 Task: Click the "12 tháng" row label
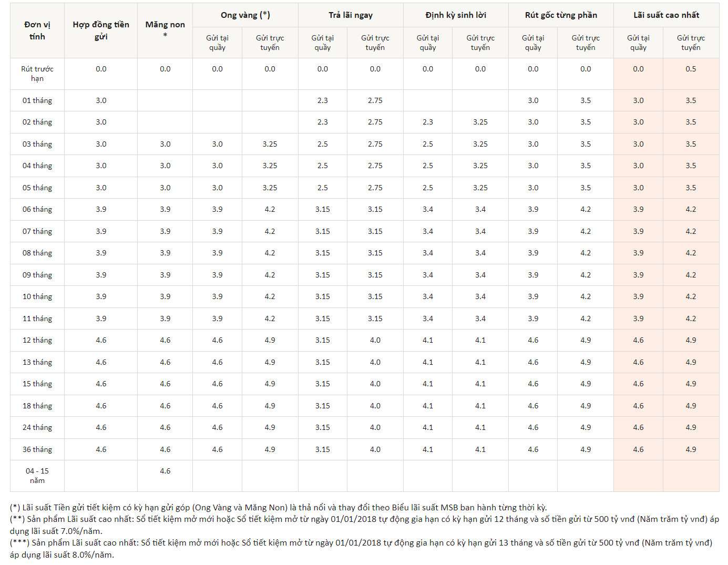(x=37, y=340)
